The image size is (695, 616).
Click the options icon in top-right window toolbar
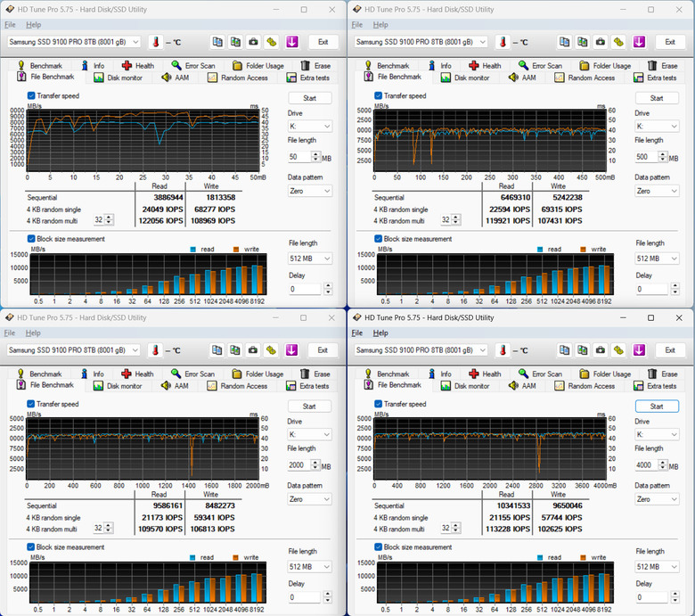click(618, 42)
